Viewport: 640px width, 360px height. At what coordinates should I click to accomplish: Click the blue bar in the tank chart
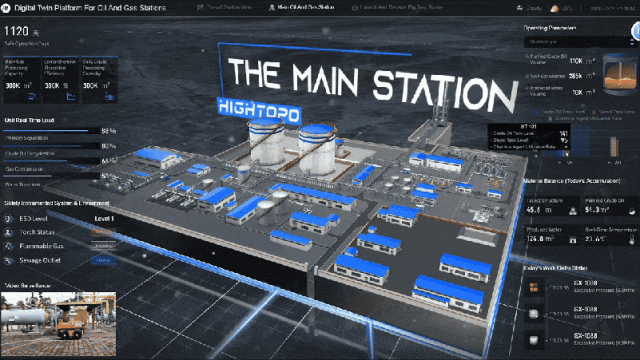tap(580, 140)
